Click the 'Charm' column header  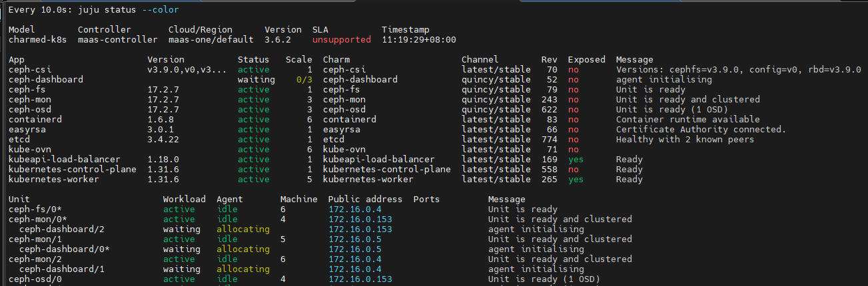tap(336, 60)
